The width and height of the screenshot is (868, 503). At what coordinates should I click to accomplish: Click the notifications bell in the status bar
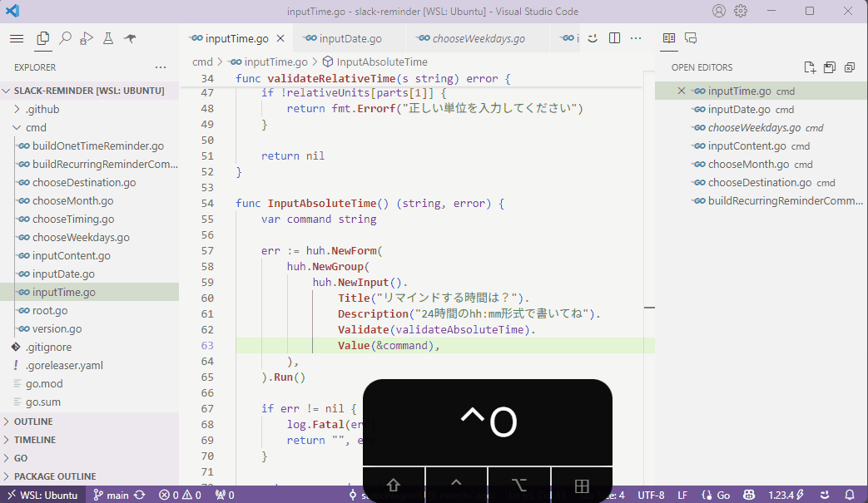pyautogui.click(x=850, y=495)
